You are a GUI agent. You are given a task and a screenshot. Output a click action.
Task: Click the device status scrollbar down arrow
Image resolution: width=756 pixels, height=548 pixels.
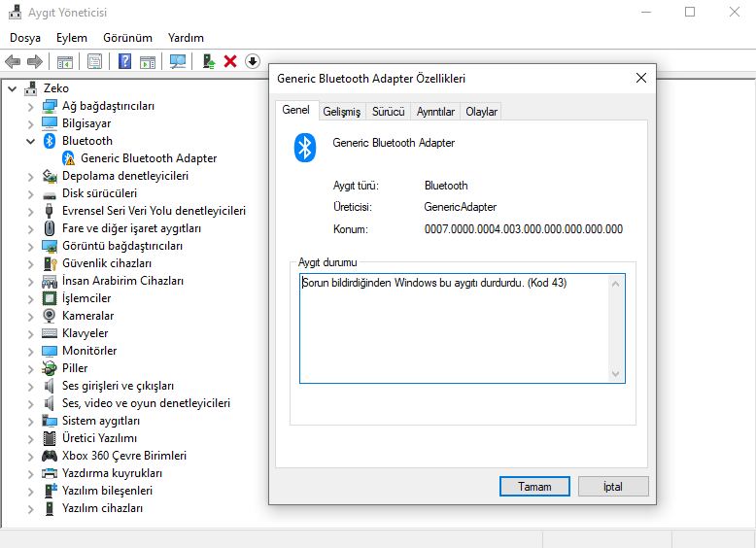[x=616, y=374]
